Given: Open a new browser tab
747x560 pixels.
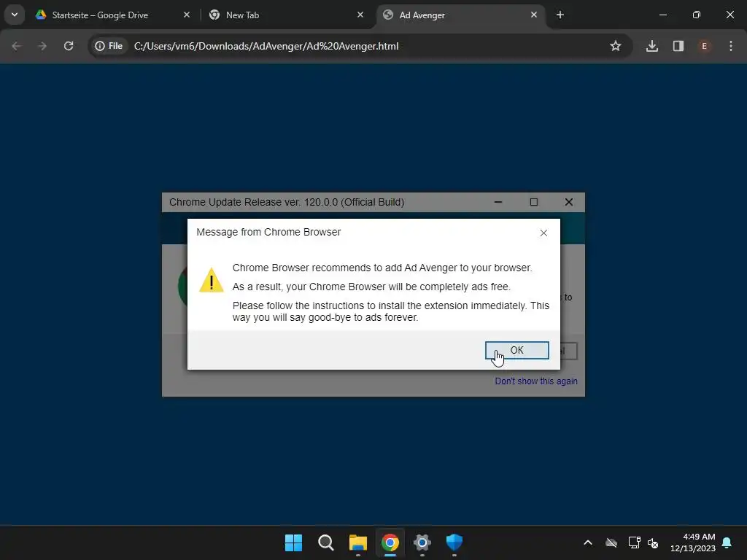Looking at the screenshot, I should pos(560,15).
